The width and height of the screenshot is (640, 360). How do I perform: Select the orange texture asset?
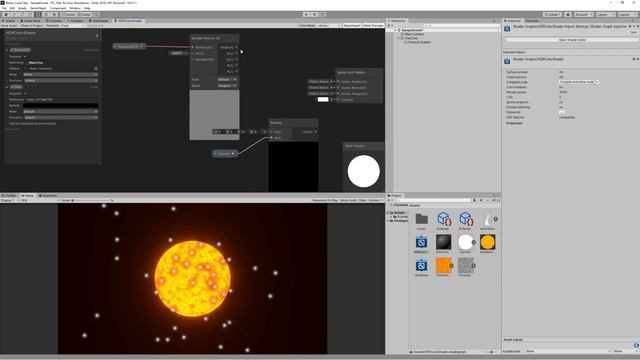(x=444, y=265)
